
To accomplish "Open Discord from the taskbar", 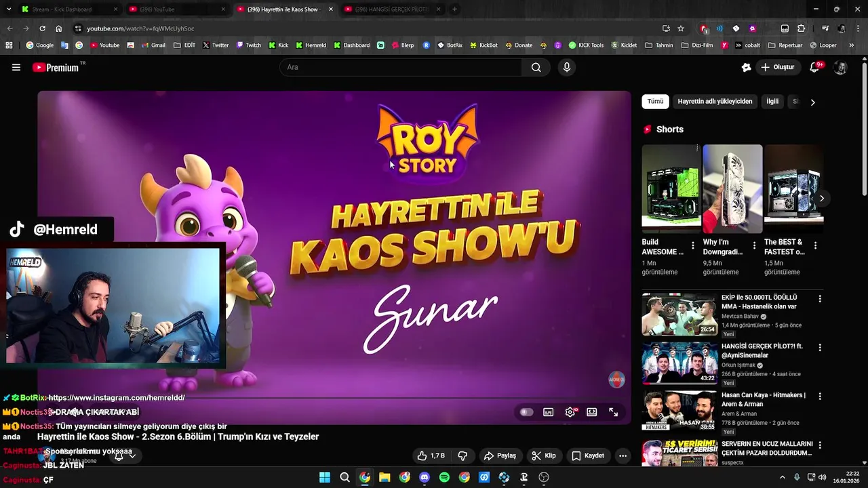I will tap(425, 477).
